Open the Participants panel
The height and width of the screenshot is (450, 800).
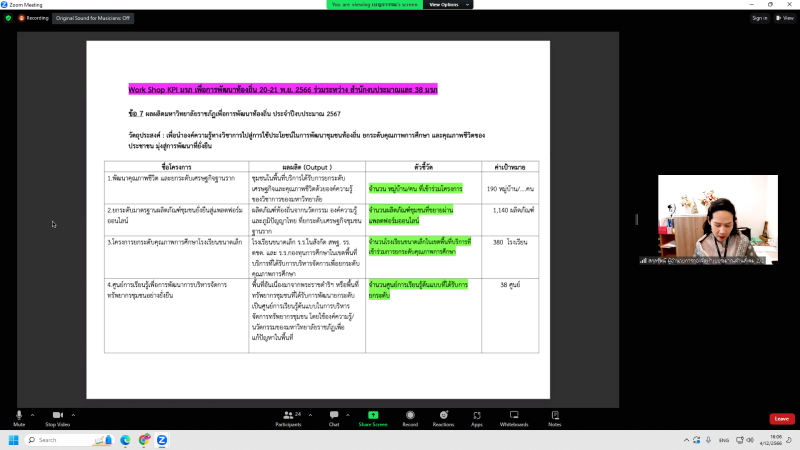[288, 416]
